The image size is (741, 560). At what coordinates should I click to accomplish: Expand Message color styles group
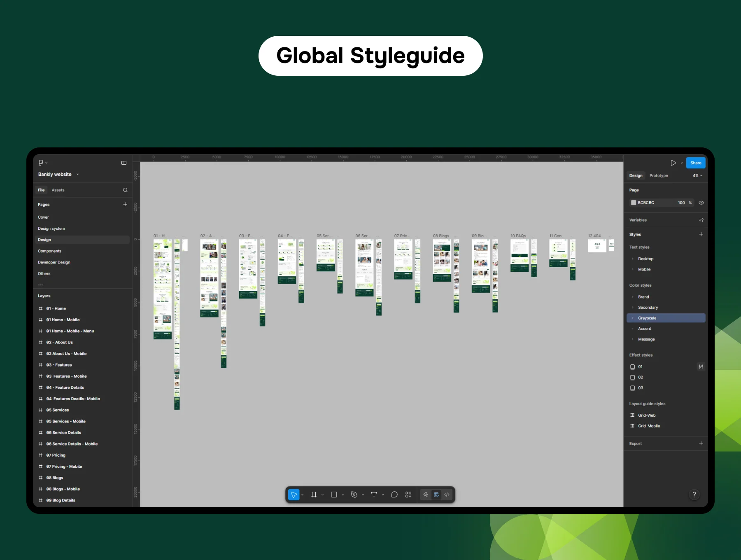pyautogui.click(x=633, y=339)
